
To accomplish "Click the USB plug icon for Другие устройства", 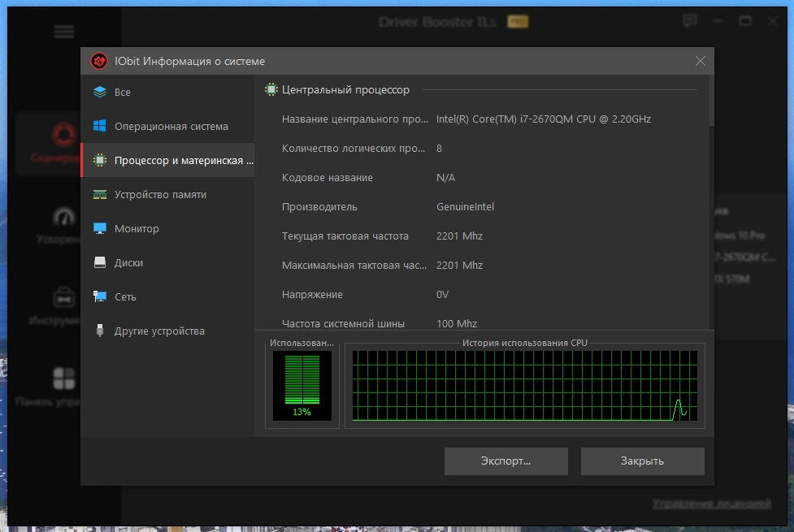I will 100,331.
